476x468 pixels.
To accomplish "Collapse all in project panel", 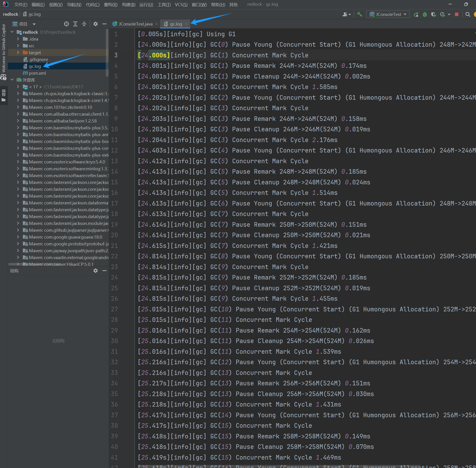I will click(84, 24).
